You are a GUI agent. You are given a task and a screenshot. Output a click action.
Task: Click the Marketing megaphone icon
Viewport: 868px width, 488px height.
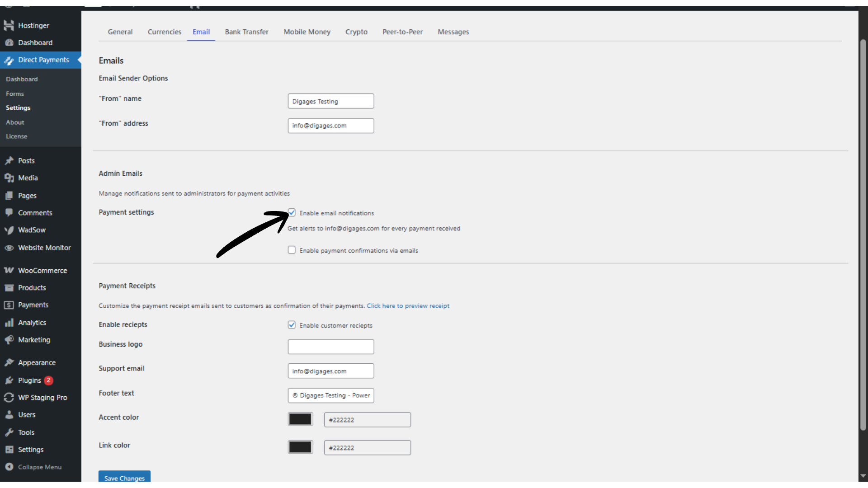click(x=9, y=340)
